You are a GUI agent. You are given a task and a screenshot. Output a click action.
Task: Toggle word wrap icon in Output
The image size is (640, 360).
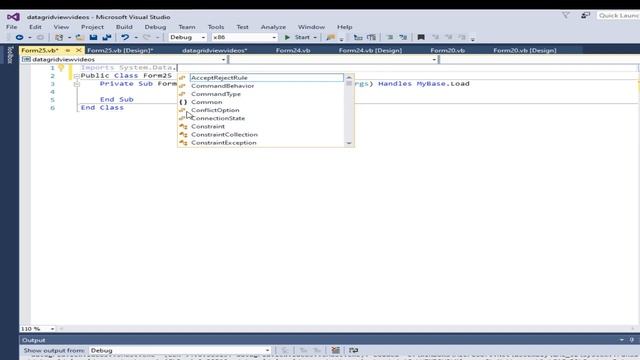point(353,350)
